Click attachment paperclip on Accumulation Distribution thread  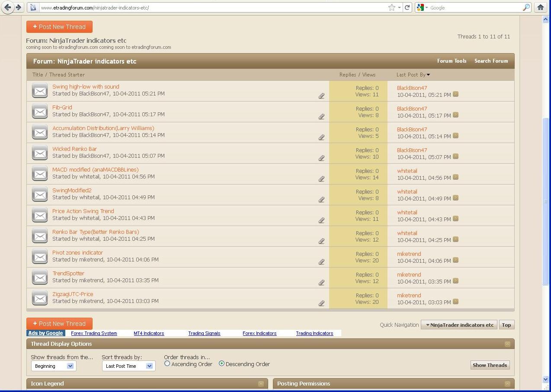pos(321,137)
